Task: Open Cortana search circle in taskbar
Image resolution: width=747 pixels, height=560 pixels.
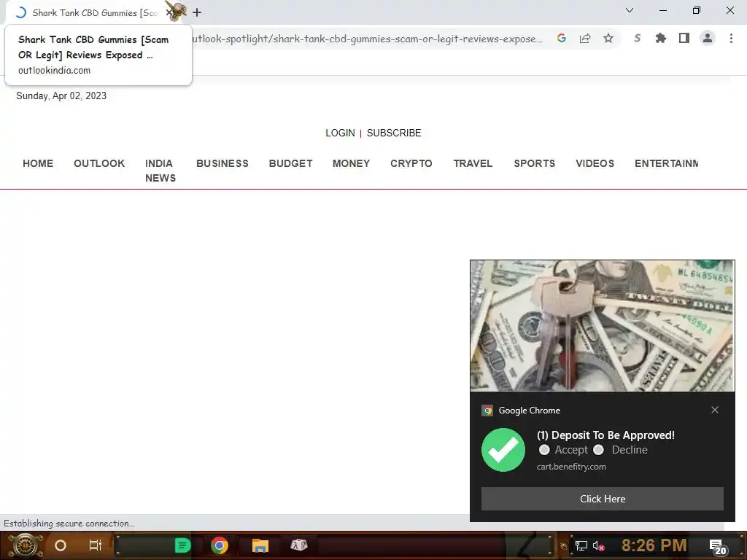Action: [x=61, y=545]
